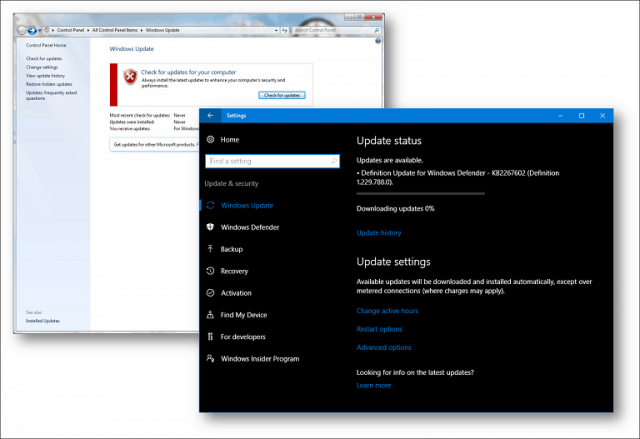Open Control Panel Home link

click(46, 45)
